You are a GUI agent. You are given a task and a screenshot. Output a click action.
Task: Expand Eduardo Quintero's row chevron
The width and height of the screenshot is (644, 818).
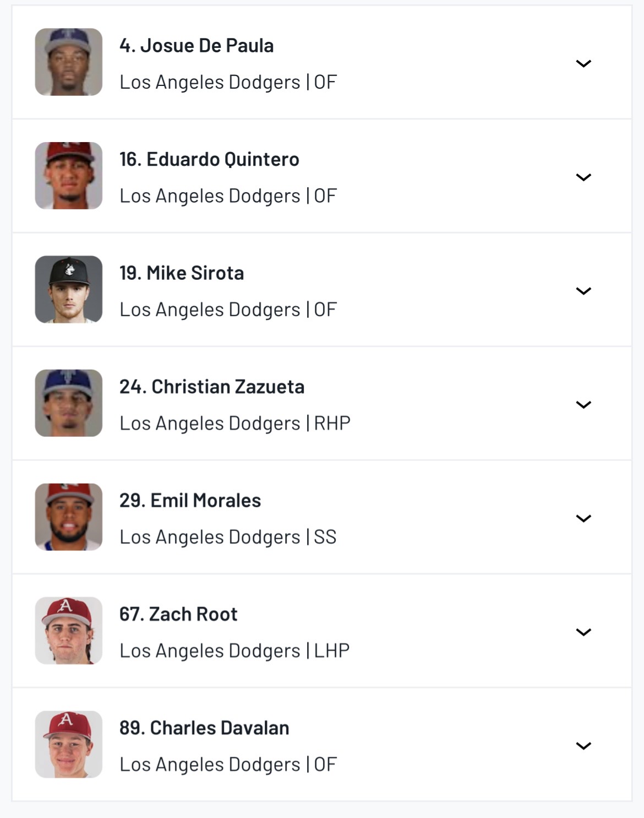tap(583, 177)
